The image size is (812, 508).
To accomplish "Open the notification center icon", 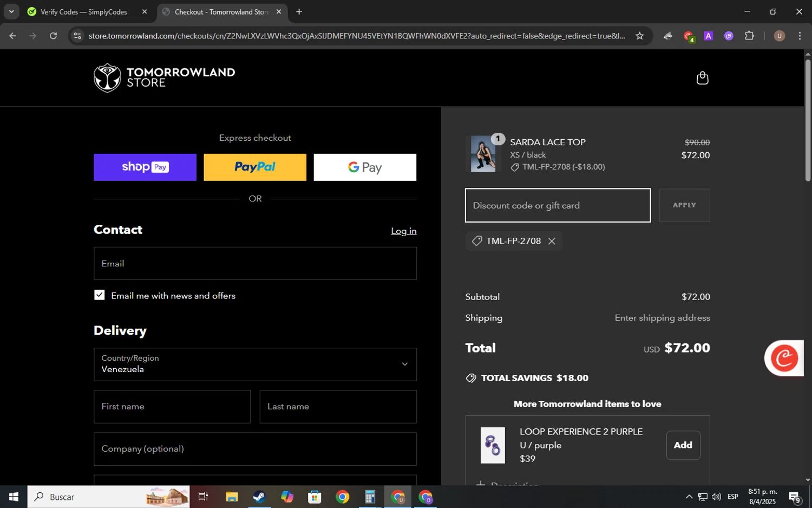I will tap(795, 497).
